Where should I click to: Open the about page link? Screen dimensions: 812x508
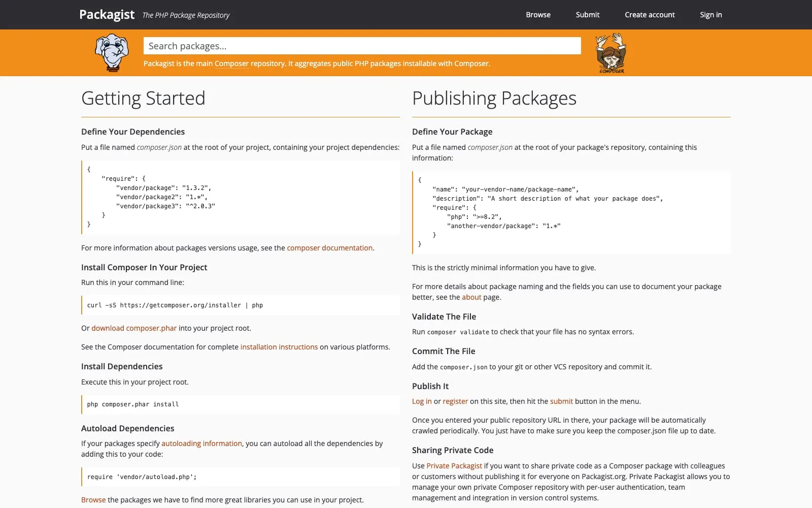pos(471,297)
